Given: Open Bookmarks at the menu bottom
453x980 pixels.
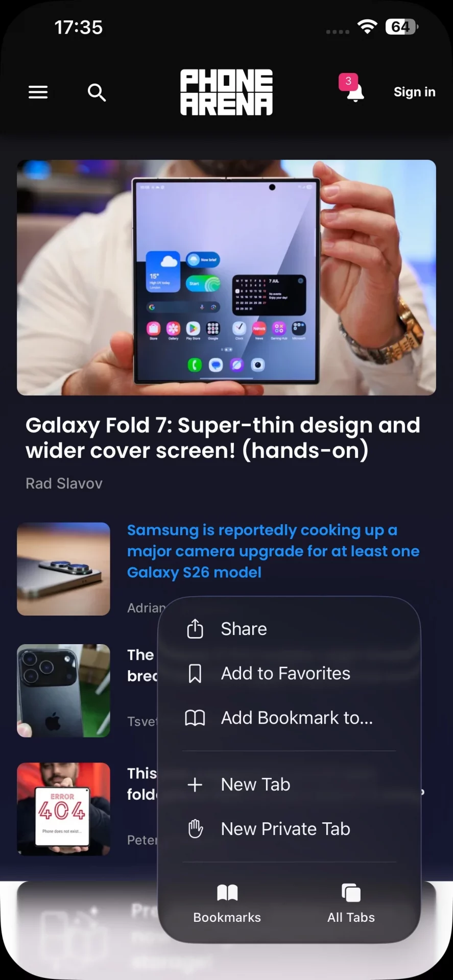Looking at the screenshot, I should (x=227, y=903).
